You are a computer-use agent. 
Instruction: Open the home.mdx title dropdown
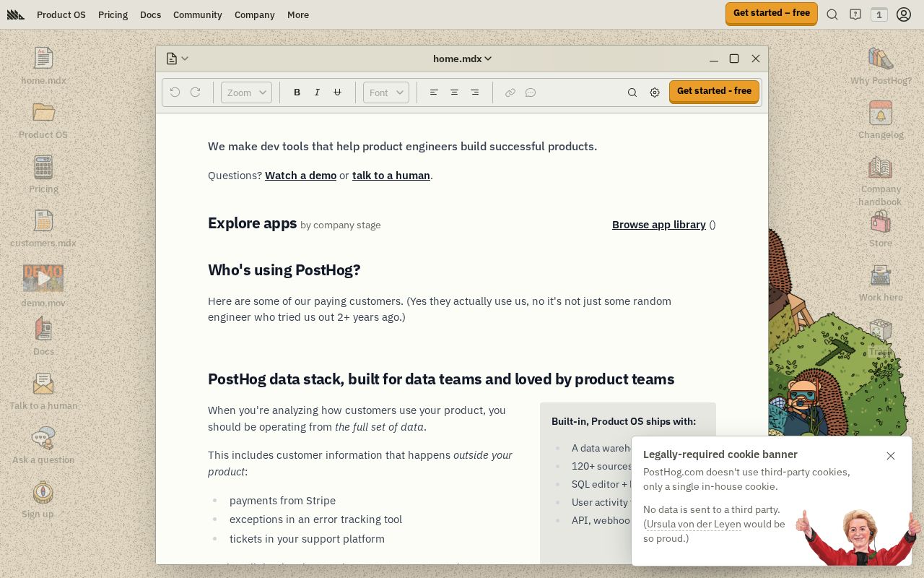462,59
